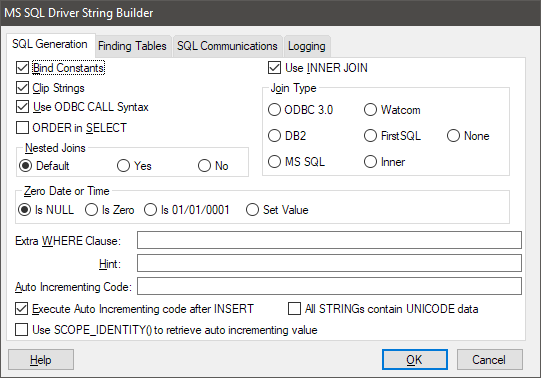This screenshot has height=378, width=541.
Task: Confirm with the OK button
Action: (414, 360)
